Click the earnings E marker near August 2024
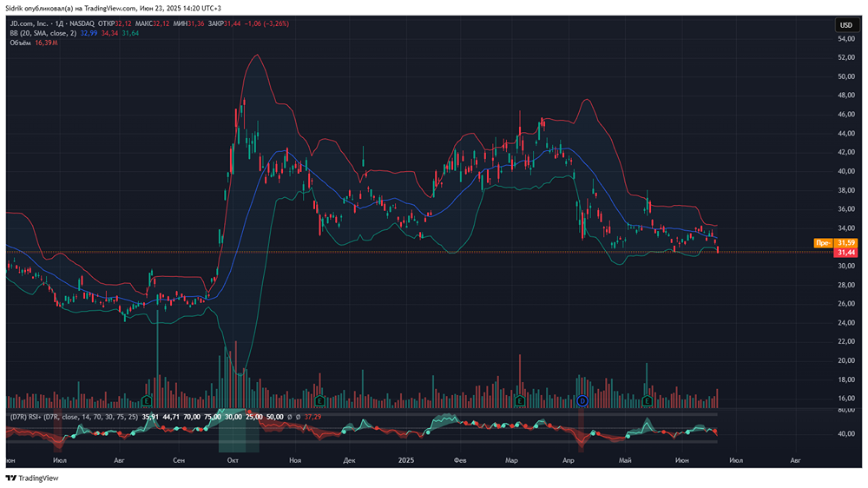Image resolution: width=868 pixels, height=488 pixels. pyautogui.click(x=147, y=400)
